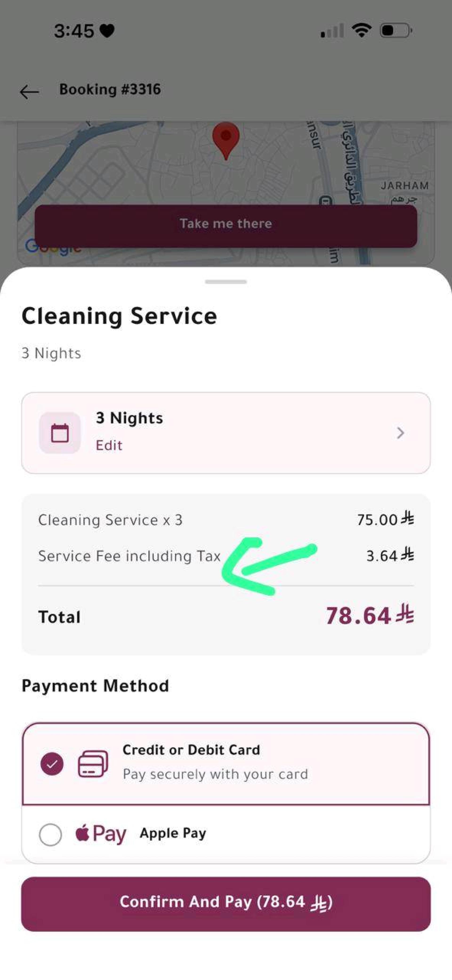The image size is (452, 980).
Task: Open the 3 Nights booking card
Action: [226, 433]
